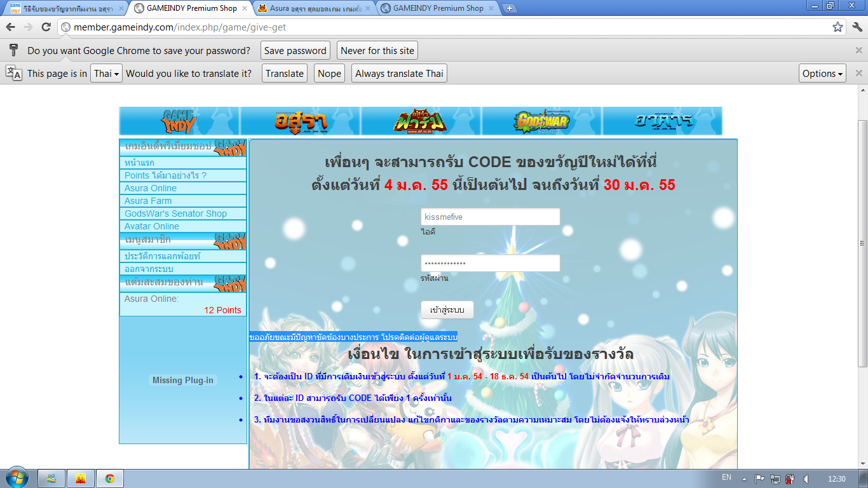This screenshot has height=488, width=868.
Task: Click the username field containing kissmefive
Action: tap(490, 217)
